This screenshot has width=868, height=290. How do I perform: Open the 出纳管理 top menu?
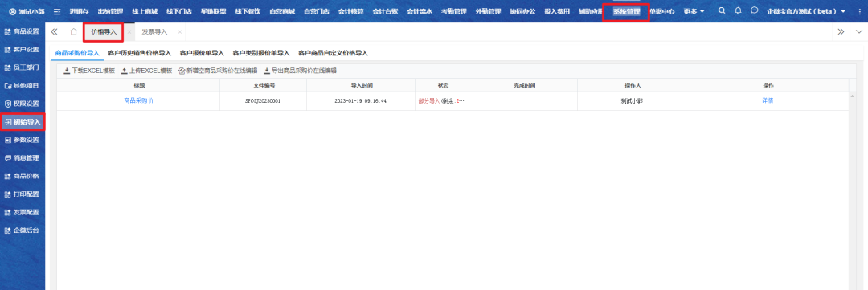[x=110, y=11]
